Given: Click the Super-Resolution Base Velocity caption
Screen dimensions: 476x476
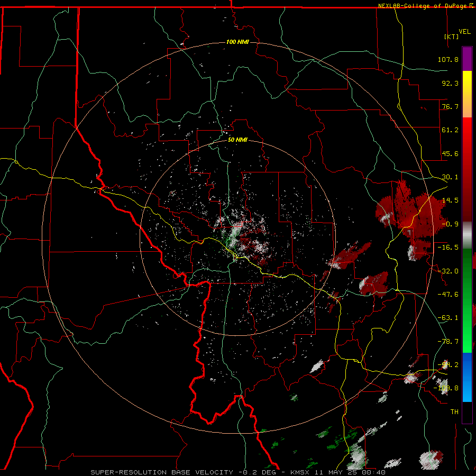Looking at the screenshot, I should point(238,472).
